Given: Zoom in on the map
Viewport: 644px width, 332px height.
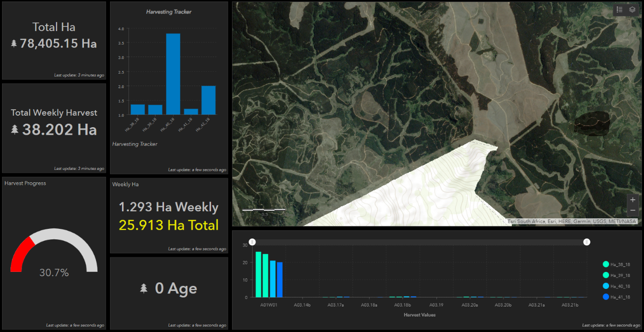Looking at the screenshot, I should [x=632, y=200].
